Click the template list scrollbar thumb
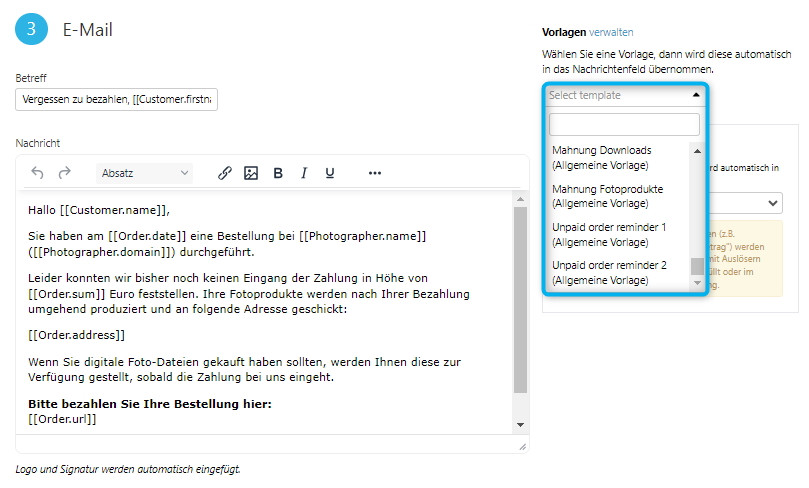Viewport: 809px width, 488px height. [x=697, y=266]
